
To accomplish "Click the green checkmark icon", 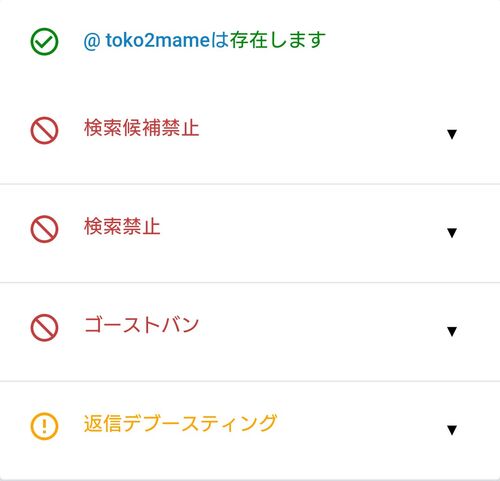I will 44,41.
